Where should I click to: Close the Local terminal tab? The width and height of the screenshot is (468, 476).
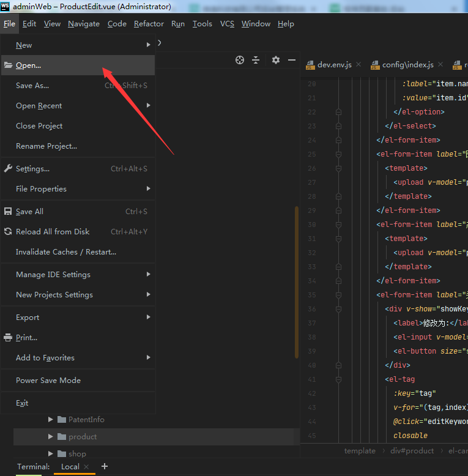pos(86,467)
